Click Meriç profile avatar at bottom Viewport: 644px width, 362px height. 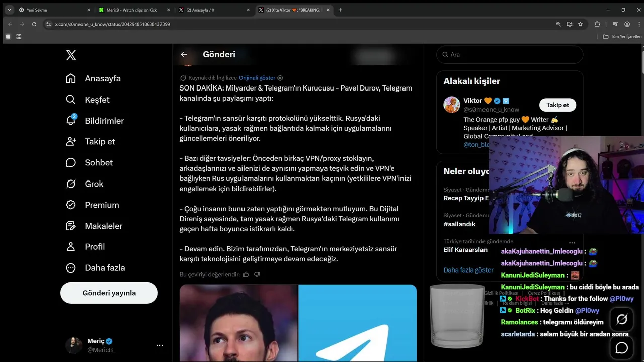point(73,345)
